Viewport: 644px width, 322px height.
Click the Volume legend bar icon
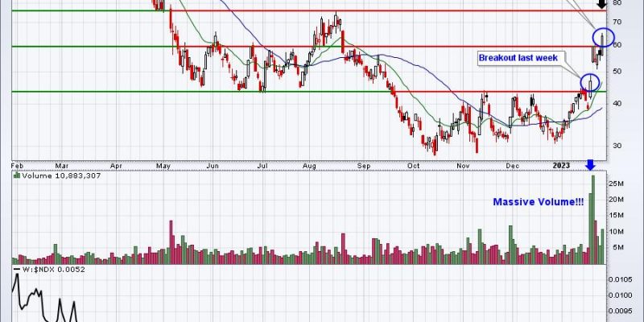[x=17, y=175]
